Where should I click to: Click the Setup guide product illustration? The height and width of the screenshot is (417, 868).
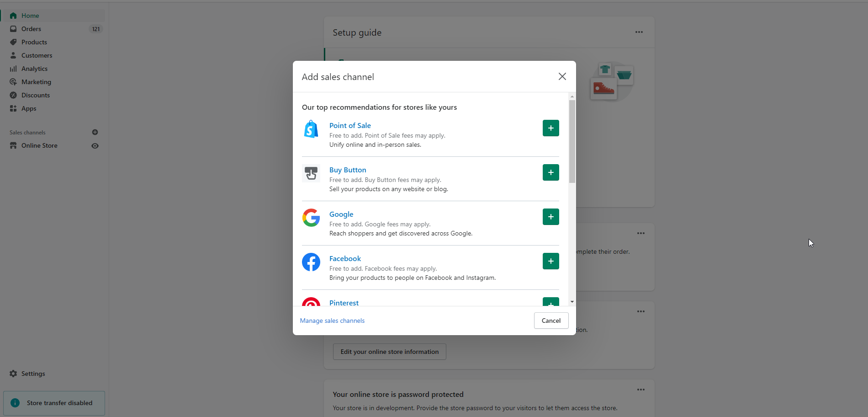612,81
